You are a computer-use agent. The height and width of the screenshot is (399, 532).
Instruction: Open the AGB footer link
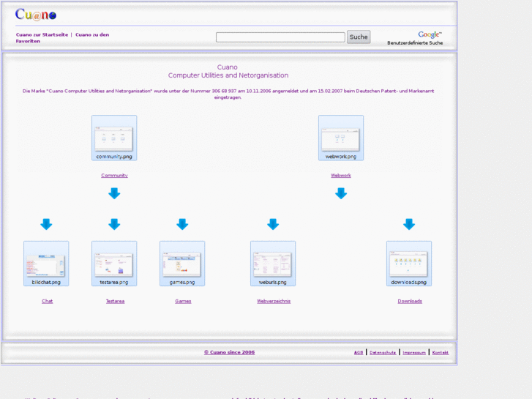coord(359,352)
